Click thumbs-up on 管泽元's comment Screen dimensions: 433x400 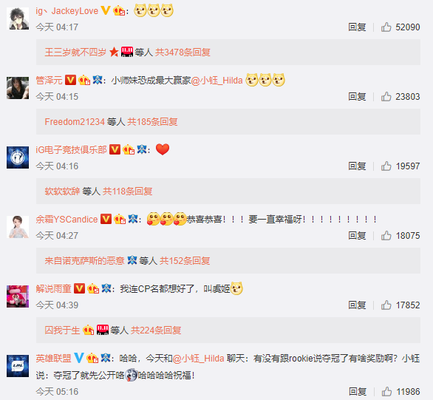tap(386, 97)
